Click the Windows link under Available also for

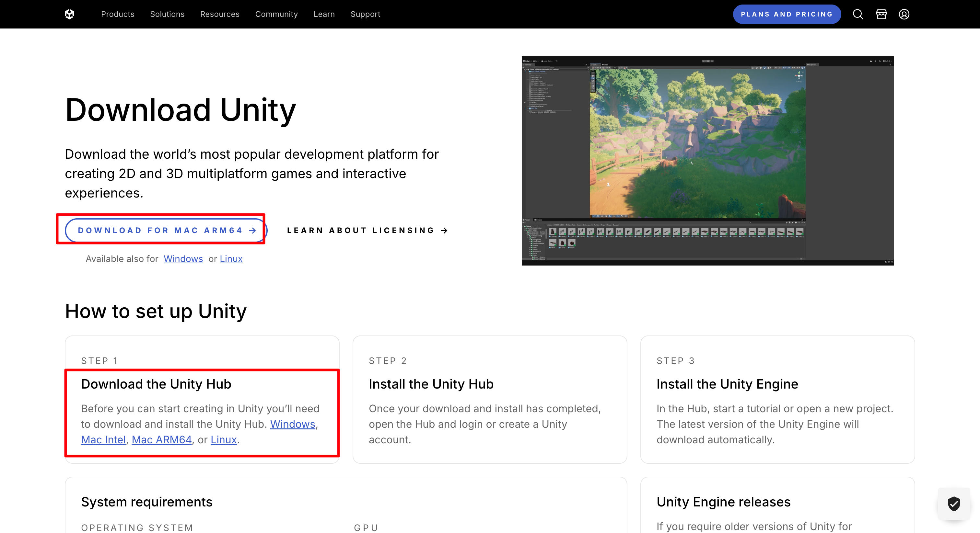click(183, 258)
